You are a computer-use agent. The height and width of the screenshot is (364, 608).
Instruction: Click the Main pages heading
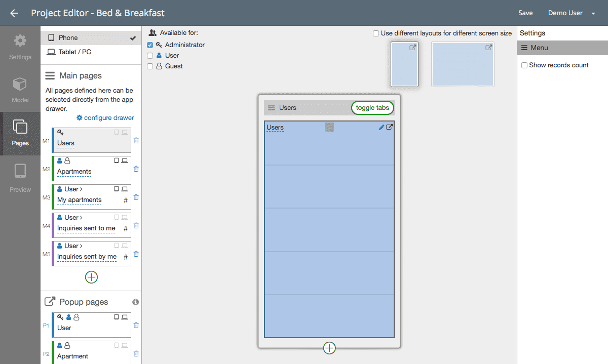tap(81, 76)
